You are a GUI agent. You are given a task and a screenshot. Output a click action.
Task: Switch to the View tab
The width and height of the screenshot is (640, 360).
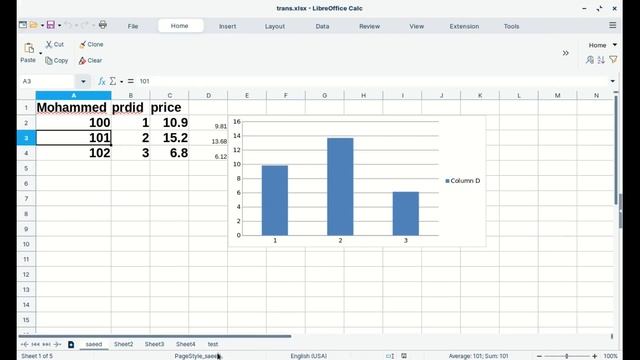[x=416, y=26]
